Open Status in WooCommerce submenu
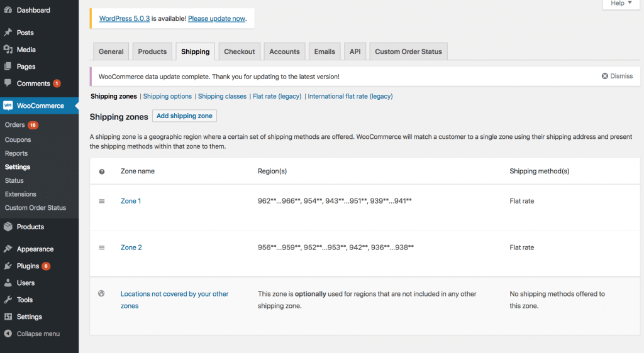Viewport: 644px width, 353px height. coord(14,180)
